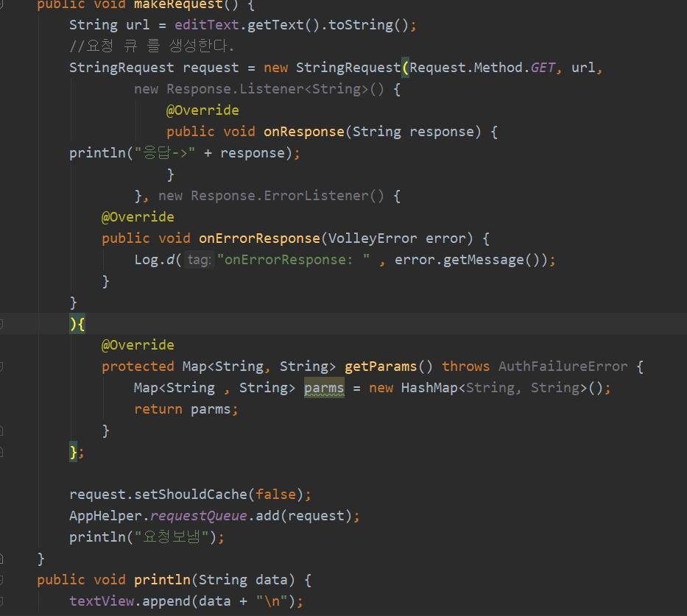Click the makeRequest method name
The image size is (687, 616).
coord(178,5)
